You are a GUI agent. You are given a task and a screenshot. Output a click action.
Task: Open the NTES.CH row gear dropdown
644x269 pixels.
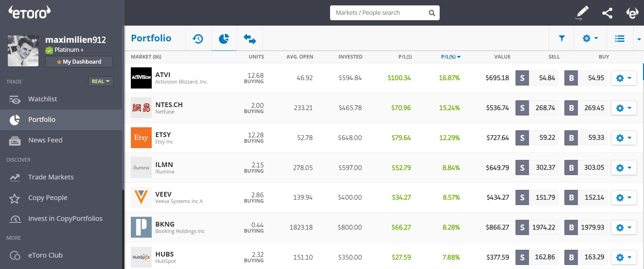point(624,108)
